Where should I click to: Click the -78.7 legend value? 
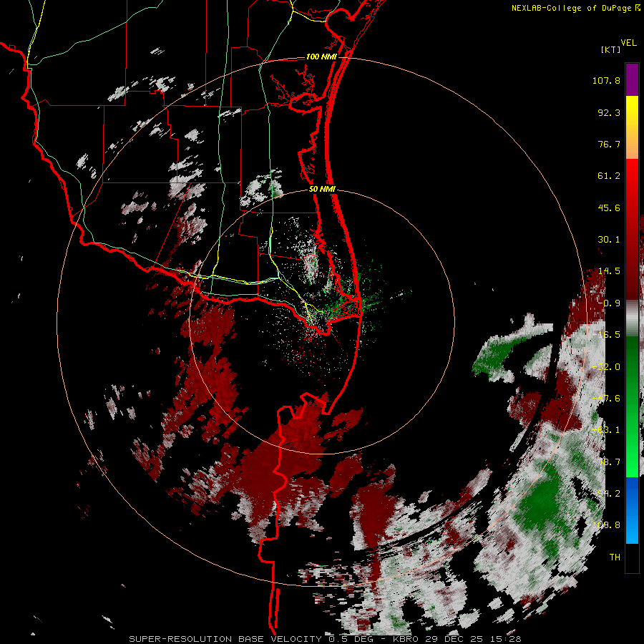pos(606,462)
